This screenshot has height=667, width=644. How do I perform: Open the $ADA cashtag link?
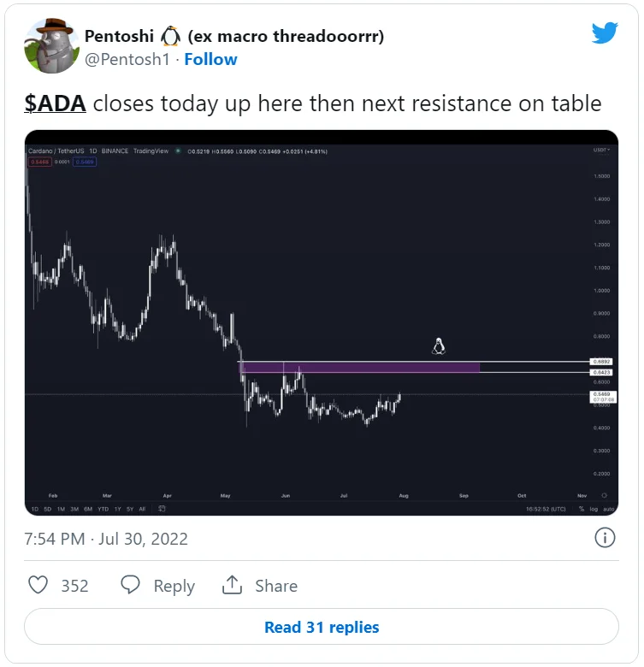[x=55, y=104]
